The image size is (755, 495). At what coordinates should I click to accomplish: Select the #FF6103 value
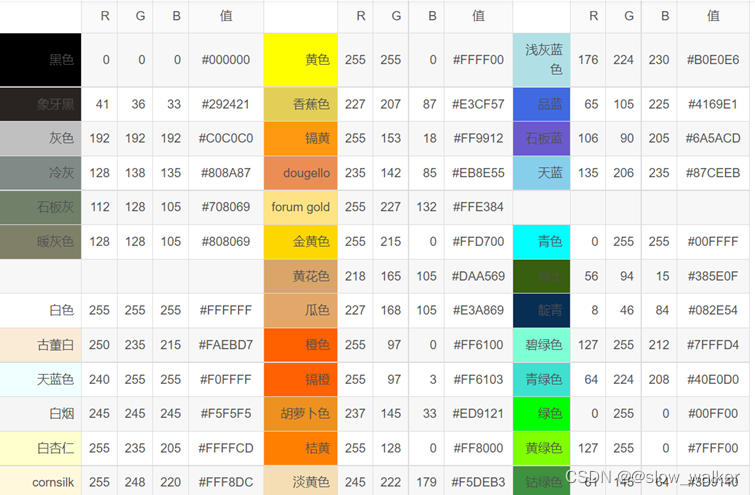click(478, 379)
